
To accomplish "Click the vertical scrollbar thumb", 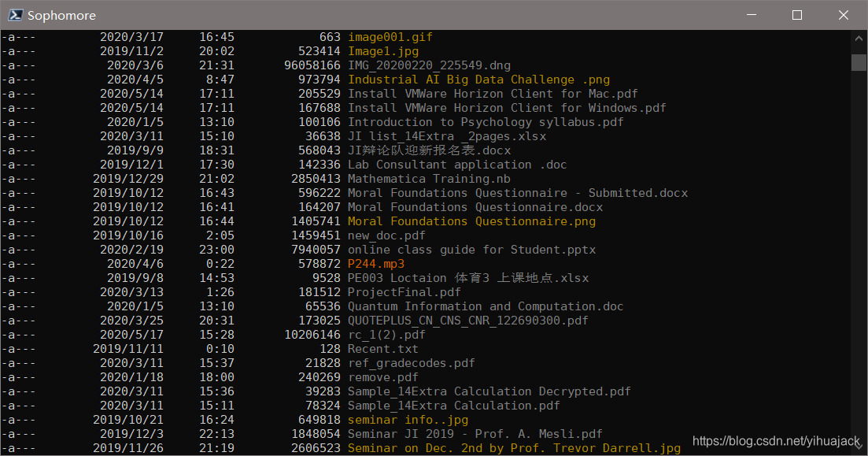I will pyautogui.click(x=858, y=63).
